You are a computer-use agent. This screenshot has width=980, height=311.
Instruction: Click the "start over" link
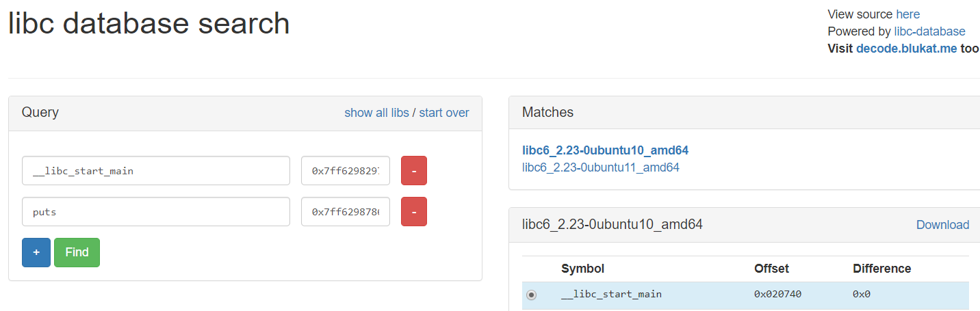[444, 113]
